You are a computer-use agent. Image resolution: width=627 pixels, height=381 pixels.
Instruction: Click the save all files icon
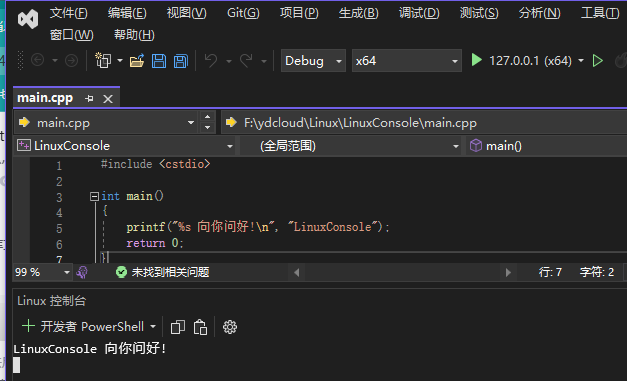[x=180, y=61]
